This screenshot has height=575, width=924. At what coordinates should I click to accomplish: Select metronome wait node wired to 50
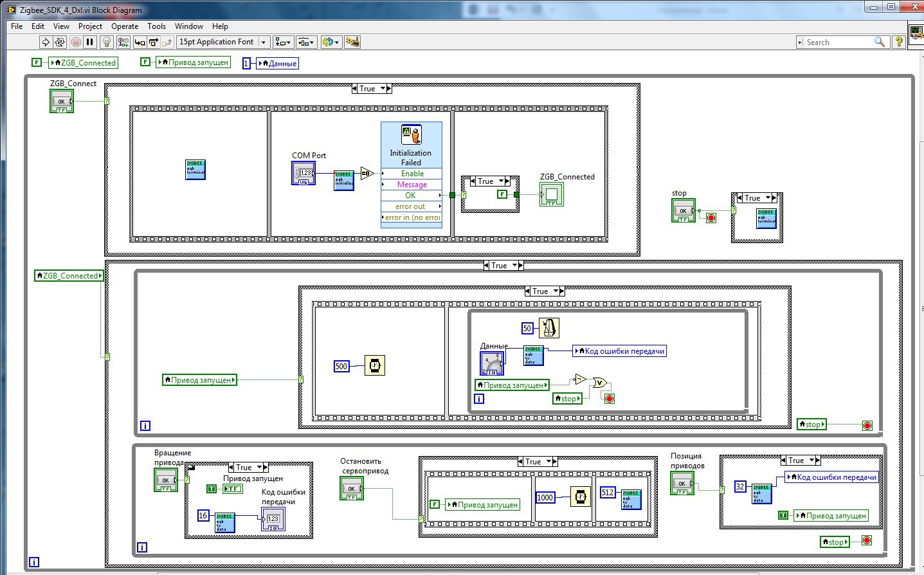(x=549, y=328)
